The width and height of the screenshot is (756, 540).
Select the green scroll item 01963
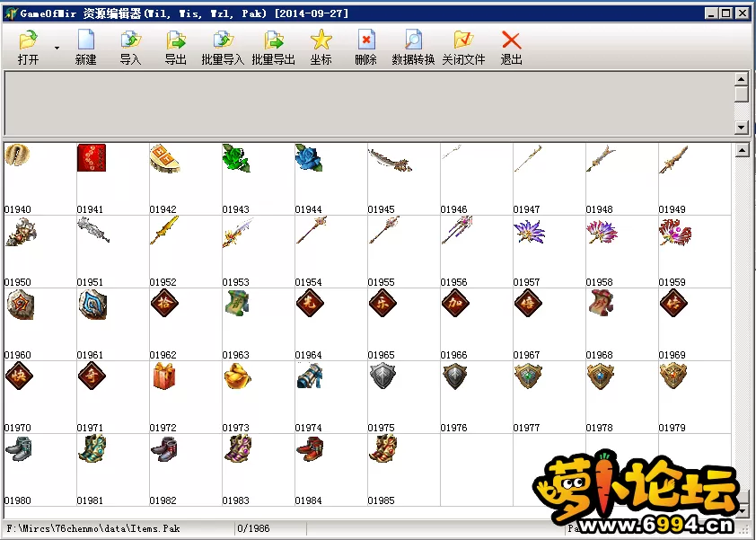236,304
